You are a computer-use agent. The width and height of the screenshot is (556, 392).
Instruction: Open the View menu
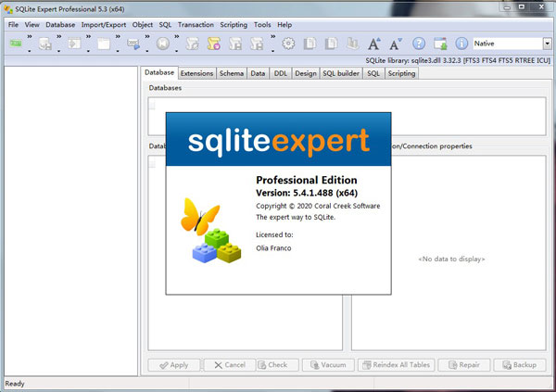click(x=32, y=25)
